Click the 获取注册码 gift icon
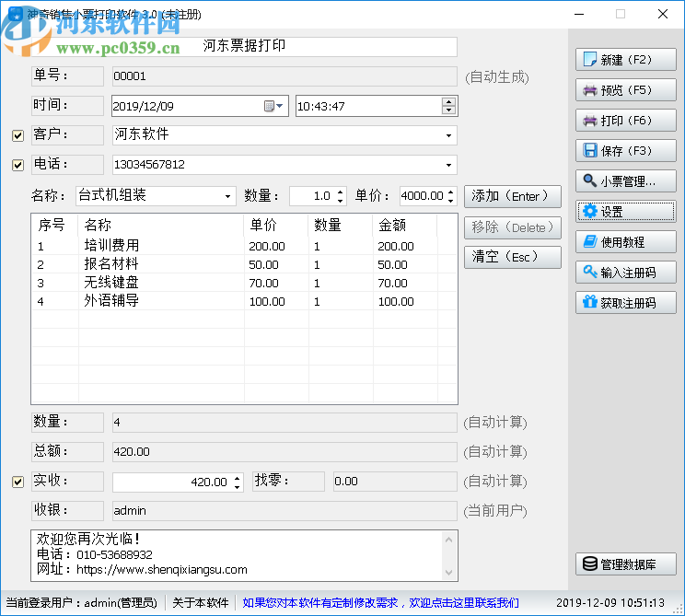The height and width of the screenshot is (616, 685). 590,302
